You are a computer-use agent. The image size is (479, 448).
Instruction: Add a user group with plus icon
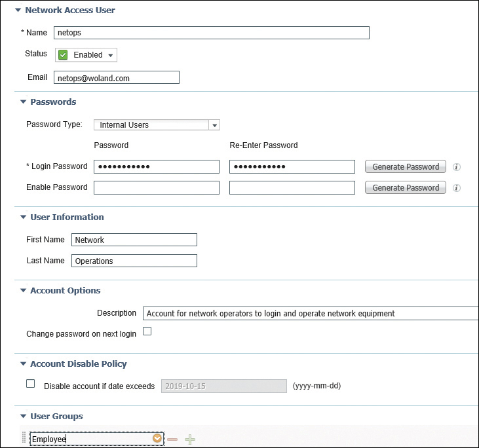[191, 439]
